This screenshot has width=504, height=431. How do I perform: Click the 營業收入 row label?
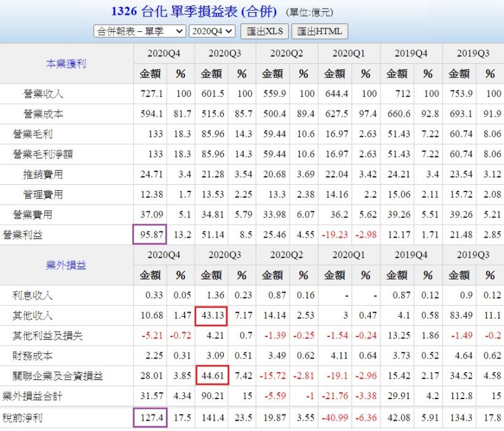point(43,94)
